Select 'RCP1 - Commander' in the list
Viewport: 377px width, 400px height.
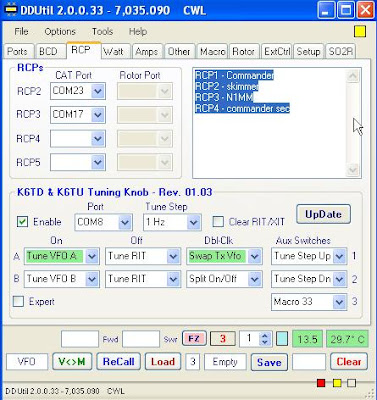coord(234,75)
